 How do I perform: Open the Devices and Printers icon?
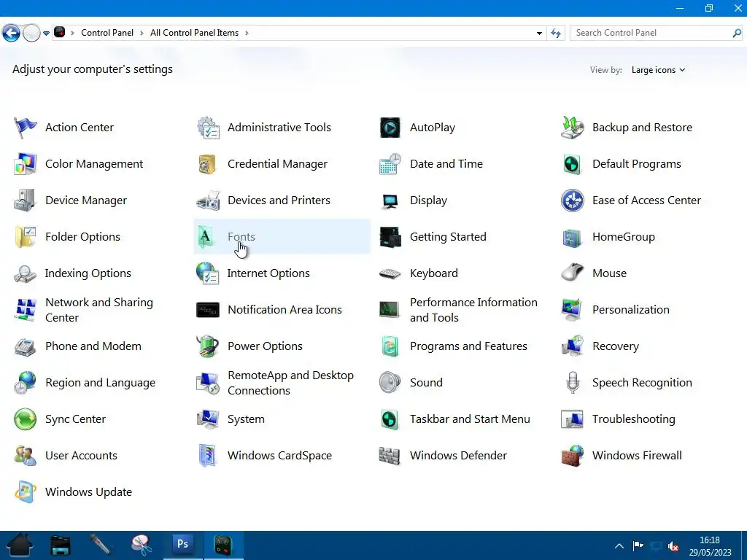click(x=208, y=201)
